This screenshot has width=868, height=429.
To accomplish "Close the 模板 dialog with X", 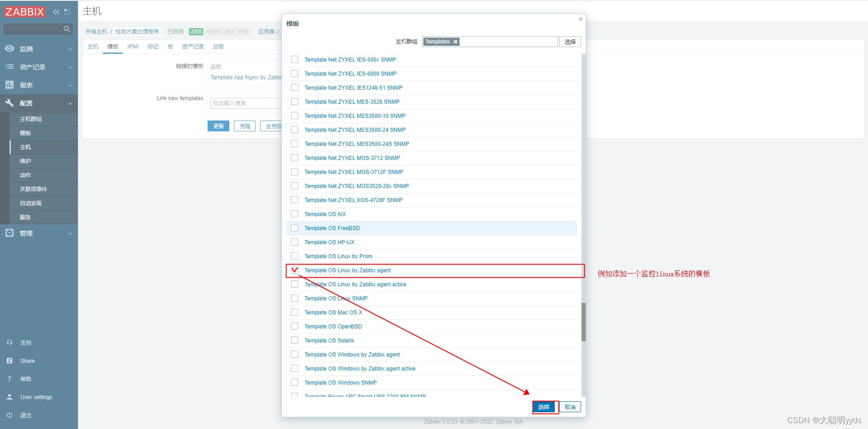I will coord(580,19).
